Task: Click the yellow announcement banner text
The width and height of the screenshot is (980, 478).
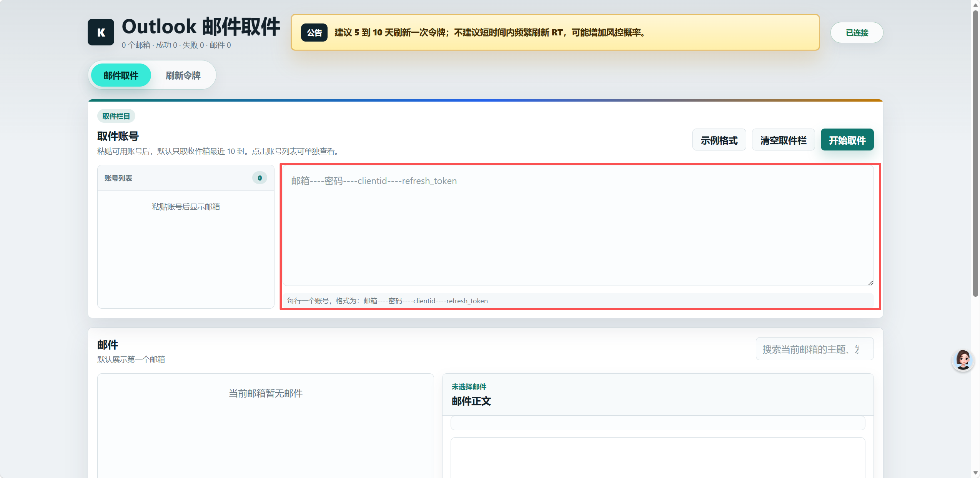Action: click(x=489, y=33)
